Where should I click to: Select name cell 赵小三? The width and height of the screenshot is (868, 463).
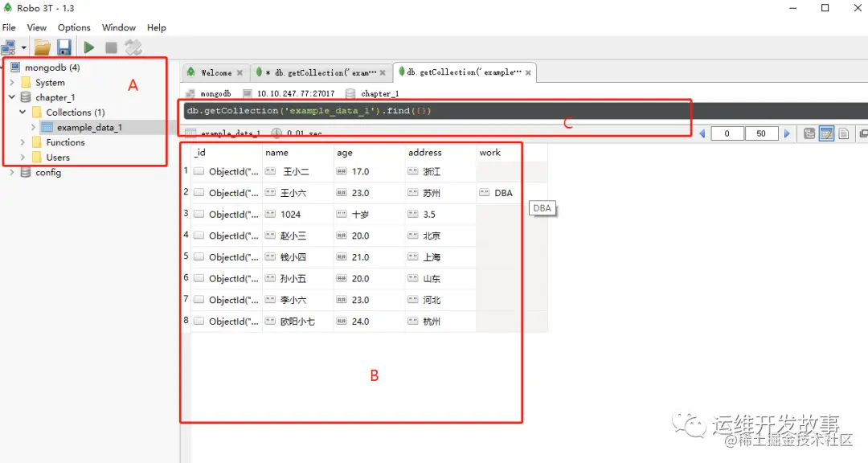pos(298,236)
